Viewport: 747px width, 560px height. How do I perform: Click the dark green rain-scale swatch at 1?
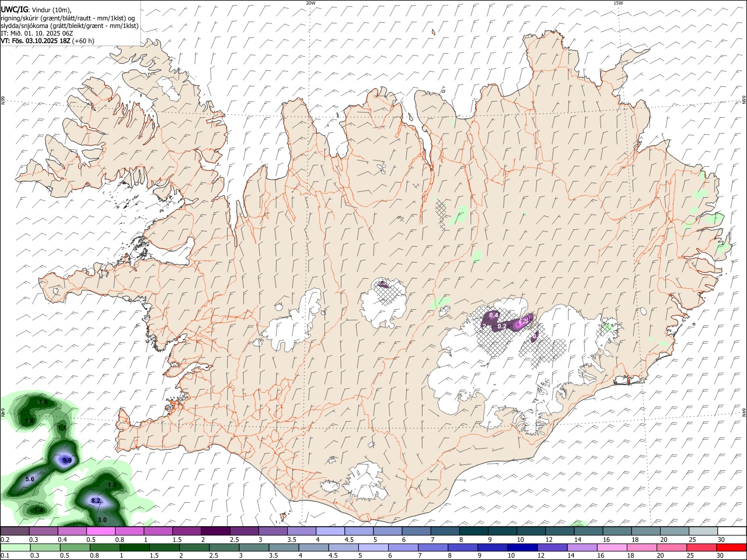[x=134, y=548]
